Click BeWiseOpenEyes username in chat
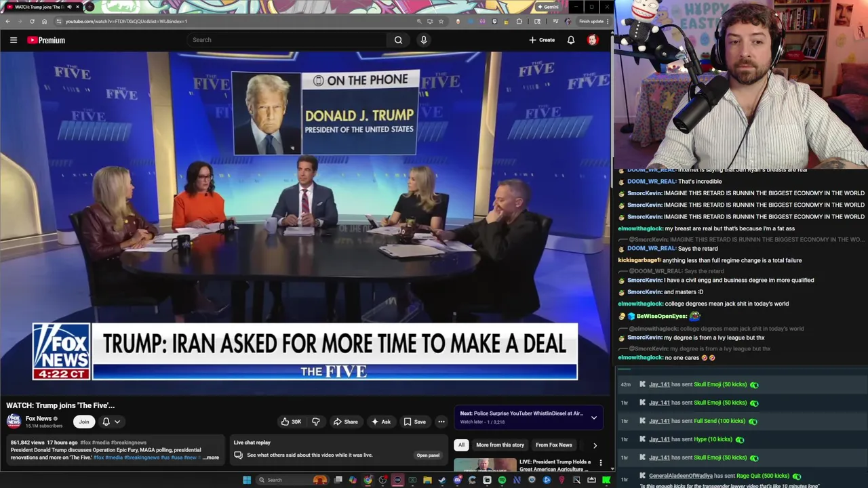The height and width of the screenshot is (488, 868). pos(662,316)
